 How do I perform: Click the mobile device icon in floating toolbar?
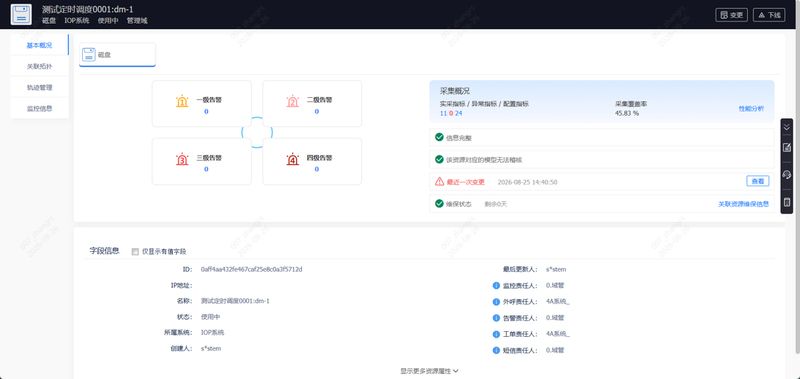pos(787,202)
